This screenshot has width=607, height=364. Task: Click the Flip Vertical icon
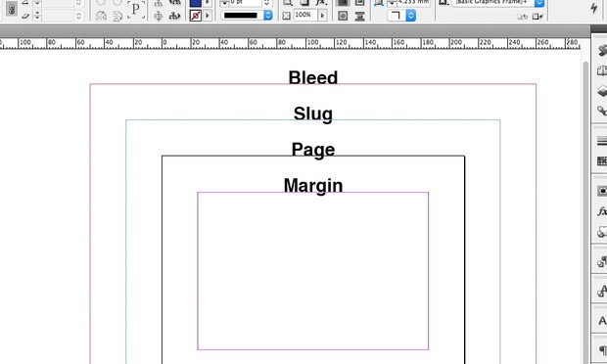coord(117,16)
